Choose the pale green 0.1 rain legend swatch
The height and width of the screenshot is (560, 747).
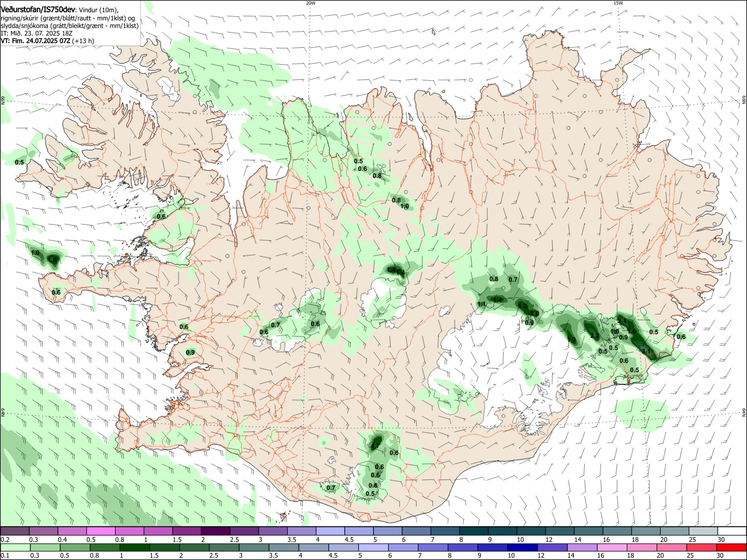(x=15, y=548)
